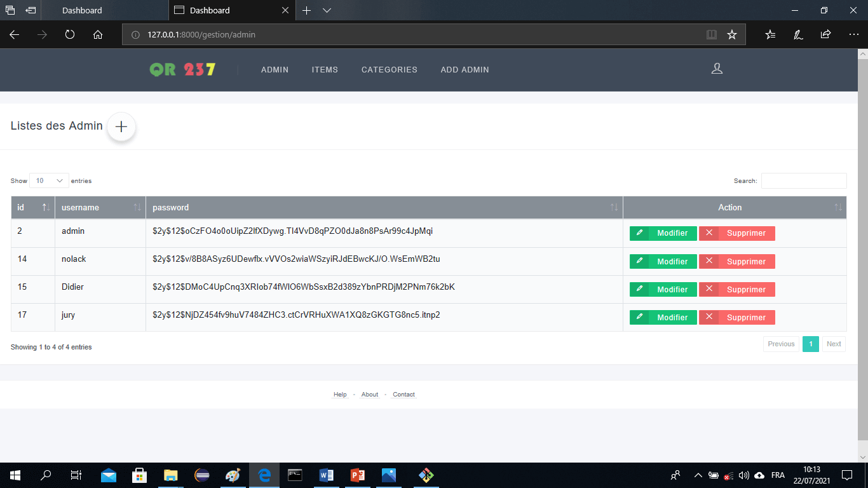
Task: Click the round plus icon beside Listes des Admin
Action: click(121, 127)
